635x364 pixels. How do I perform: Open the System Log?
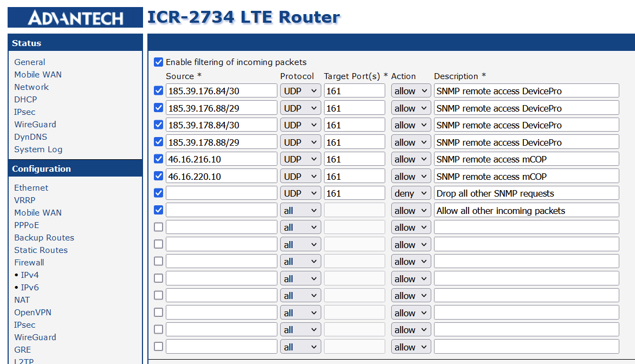(x=38, y=149)
